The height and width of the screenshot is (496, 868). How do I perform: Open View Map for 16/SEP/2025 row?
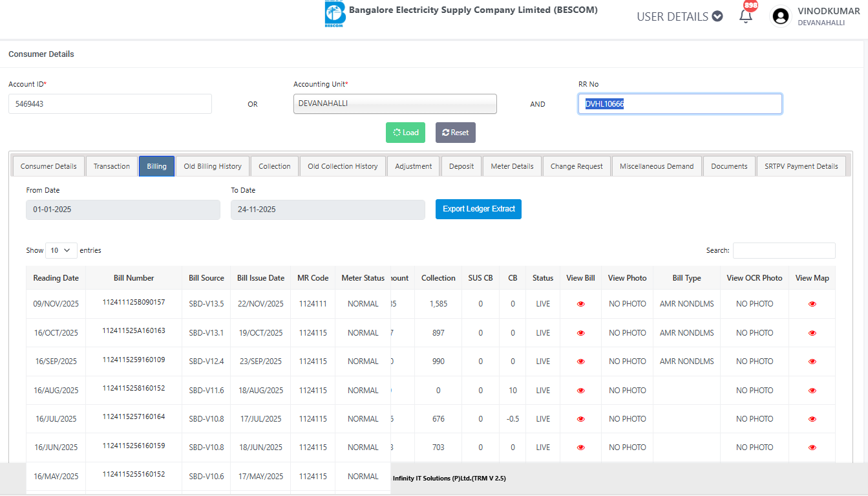812,361
